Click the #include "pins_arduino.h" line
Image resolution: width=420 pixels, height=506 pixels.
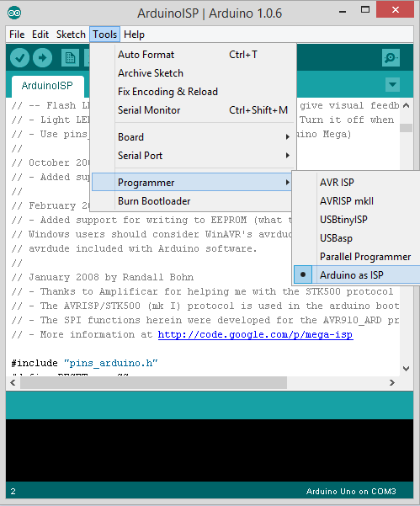(84, 363)
